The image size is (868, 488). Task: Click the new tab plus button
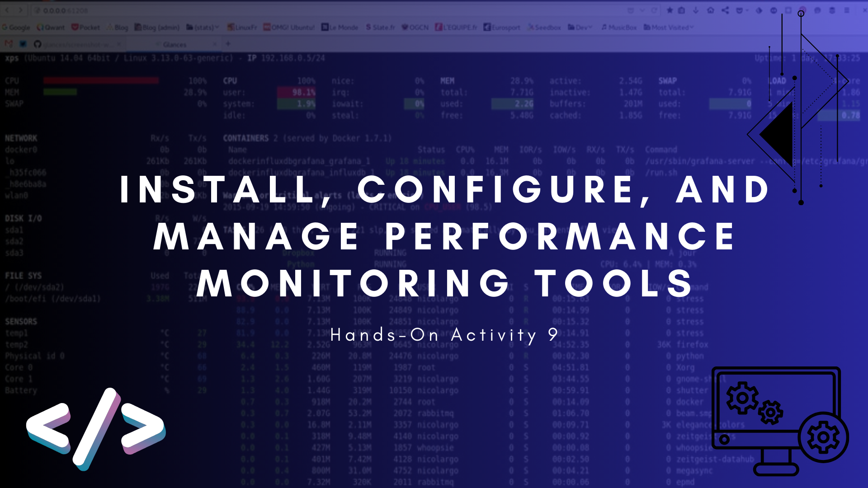click(x=228, y=44)
